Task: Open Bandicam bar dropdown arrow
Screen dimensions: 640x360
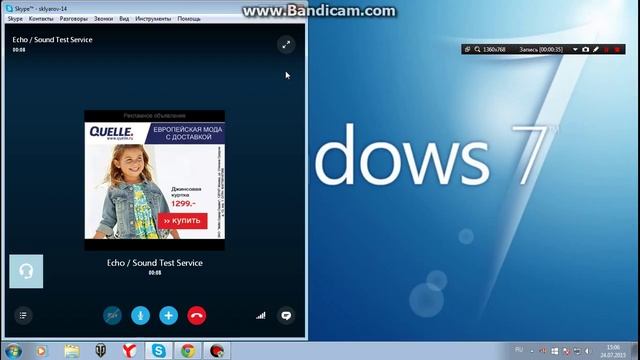Action: [575, 49]
